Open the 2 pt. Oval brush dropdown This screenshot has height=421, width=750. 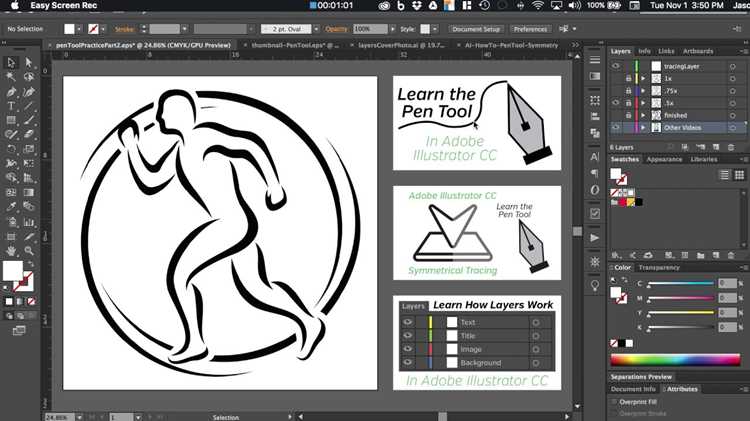coord(316,29)
